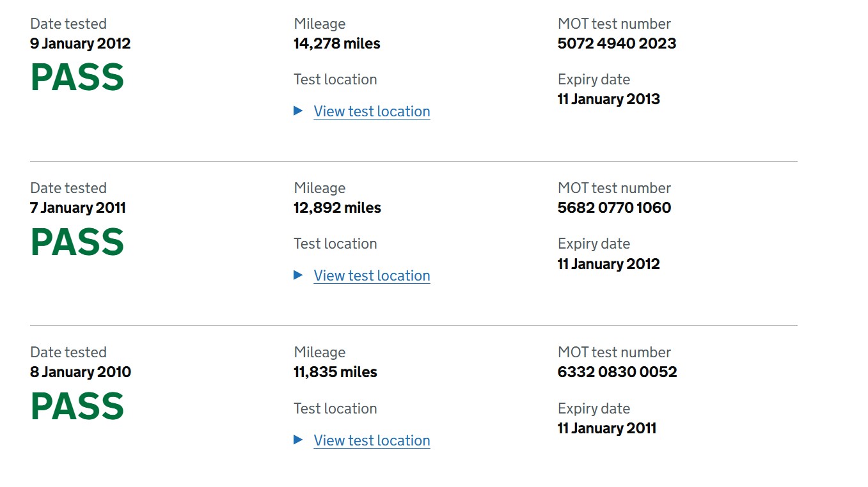Expand the triangle beside 2012 test location
This screenshot has width=868, height=487.
point(298,111)
